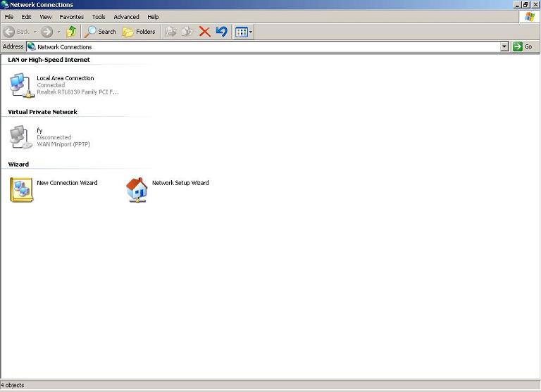Image resolution: width=541 pixels, height=392 pixels.
Task: Minimize the Network Connections window
Action: pos(517,4)
